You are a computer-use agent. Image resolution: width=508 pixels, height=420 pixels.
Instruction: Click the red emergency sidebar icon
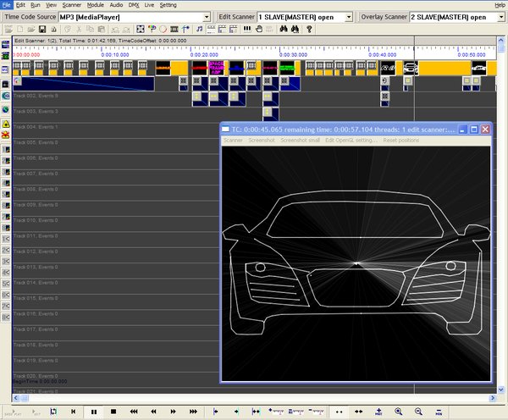[6, 135]
